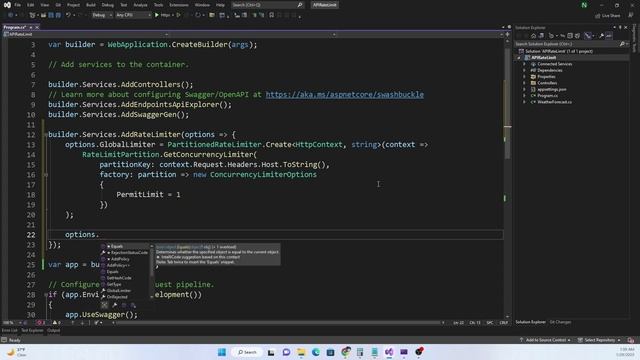Click the Live Share button
Image resolution: width=640 pixels, height=360 pixels.
pos(607,16)
